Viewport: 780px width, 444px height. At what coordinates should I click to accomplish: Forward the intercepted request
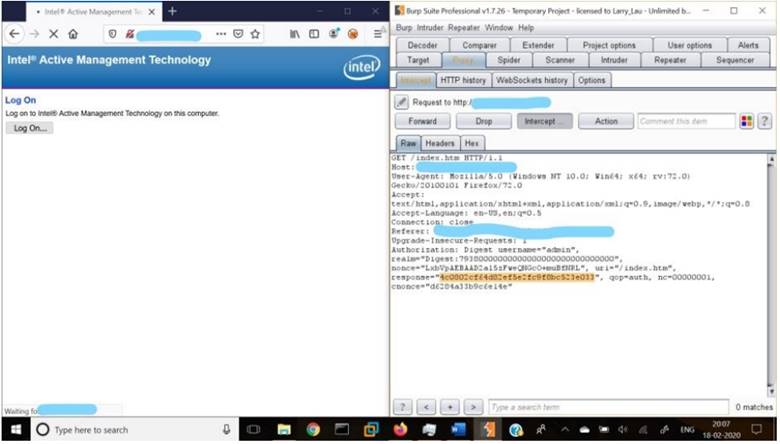pyautogui.click(x=422, y=121)
